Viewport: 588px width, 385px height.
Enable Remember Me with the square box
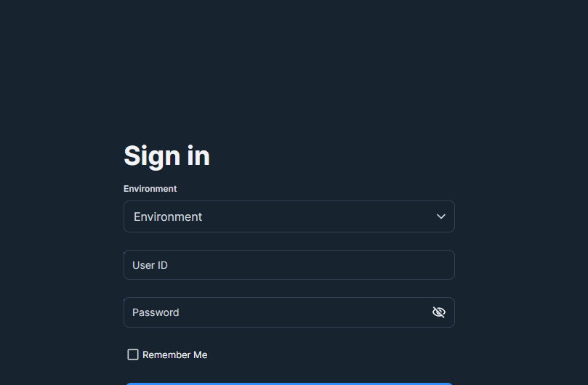click(133, 354)
